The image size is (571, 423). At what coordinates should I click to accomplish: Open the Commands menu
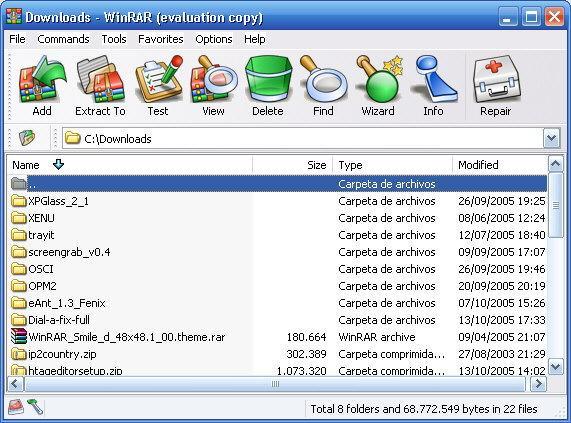coord(63,39)
